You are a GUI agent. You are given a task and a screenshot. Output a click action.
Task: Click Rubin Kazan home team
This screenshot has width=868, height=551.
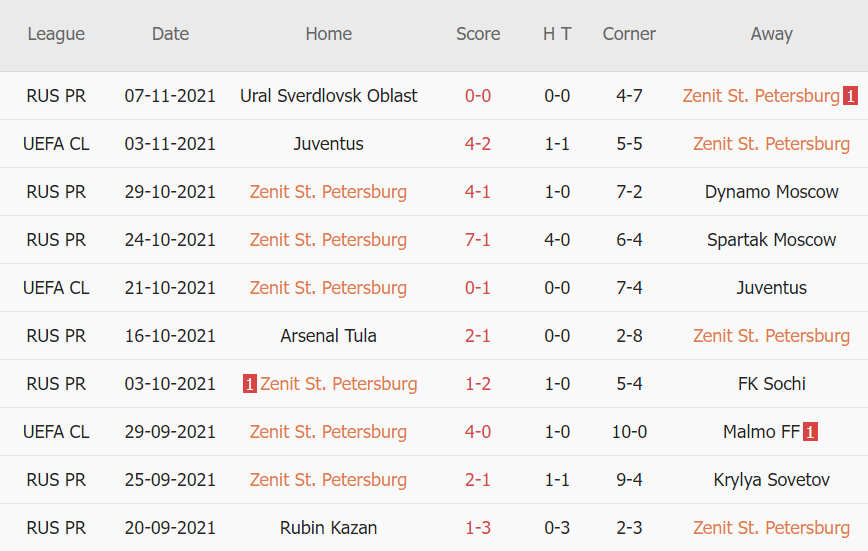click(x=329, y=528)
